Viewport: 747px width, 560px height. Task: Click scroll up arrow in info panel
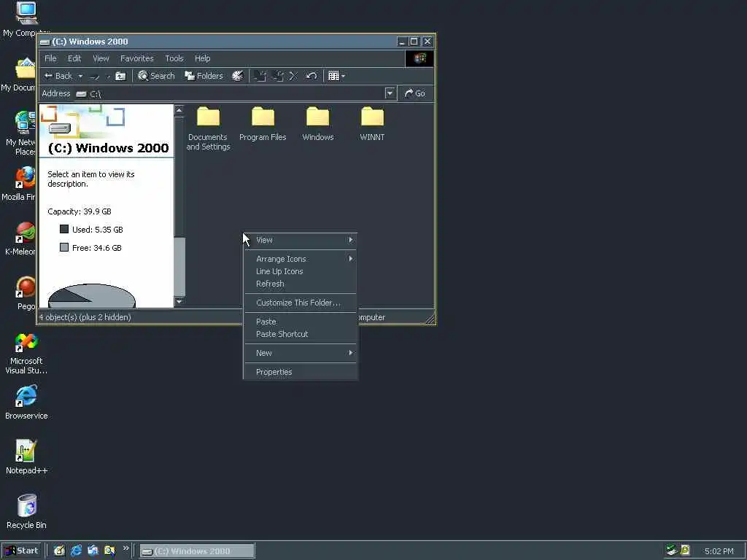pos(179,111)
